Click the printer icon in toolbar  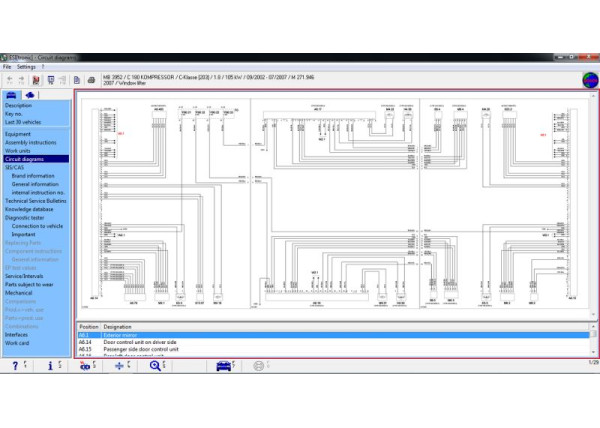click(x=91, y=79)
